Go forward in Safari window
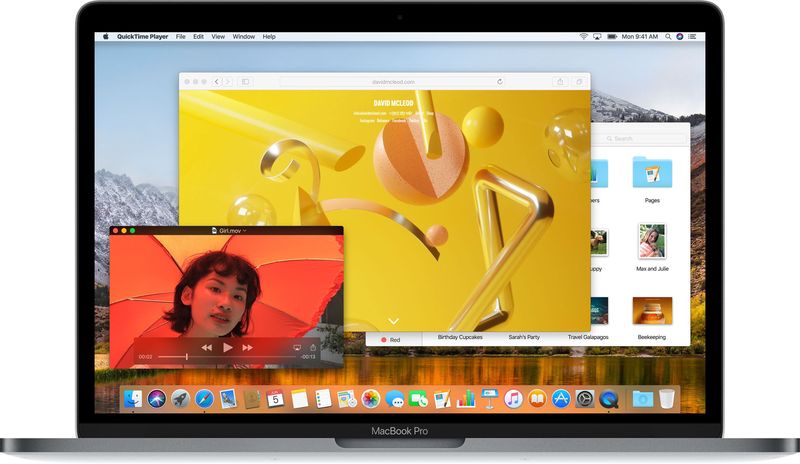Screen dimensions: 800x464 point(228,82)
